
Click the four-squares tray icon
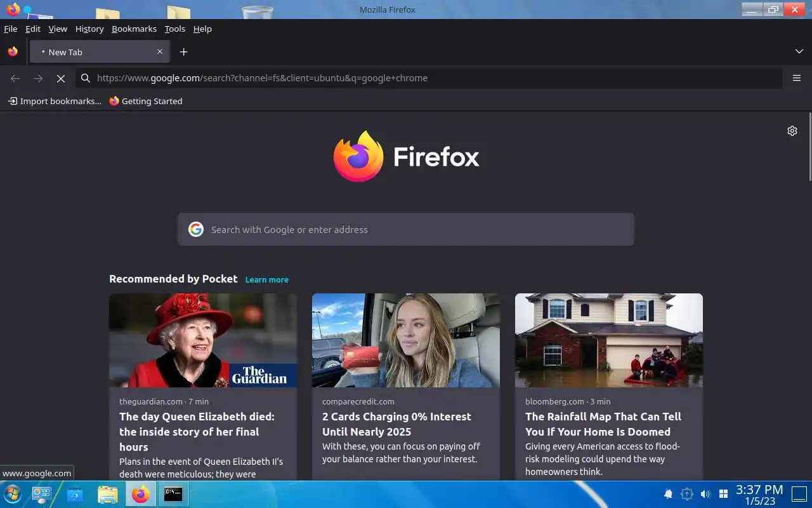pos(723,494)
